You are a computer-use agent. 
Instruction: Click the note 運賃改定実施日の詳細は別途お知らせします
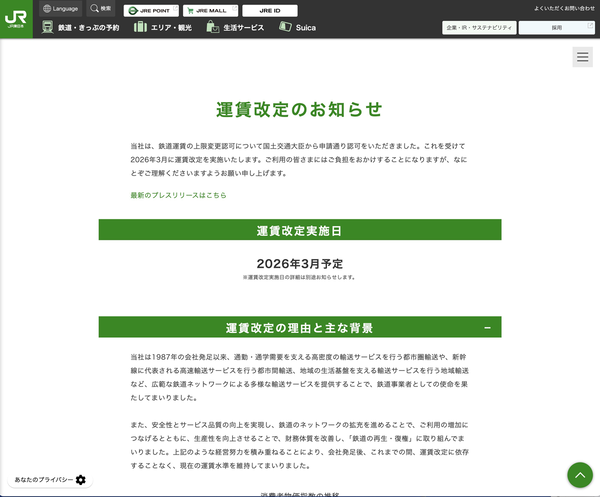click(300, 277)
